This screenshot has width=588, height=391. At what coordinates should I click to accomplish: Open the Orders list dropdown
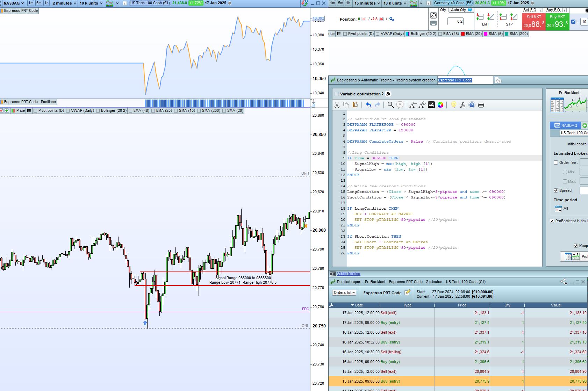coord(344,292)
